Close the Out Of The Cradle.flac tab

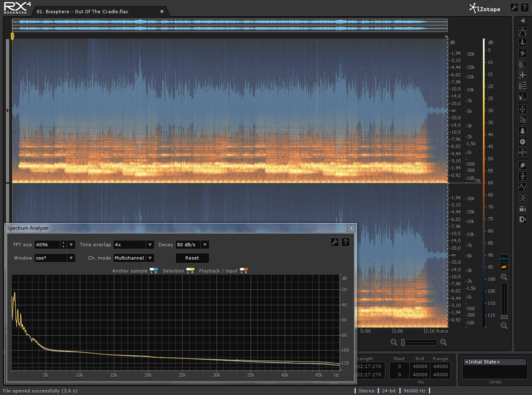(x=162, y=11)
